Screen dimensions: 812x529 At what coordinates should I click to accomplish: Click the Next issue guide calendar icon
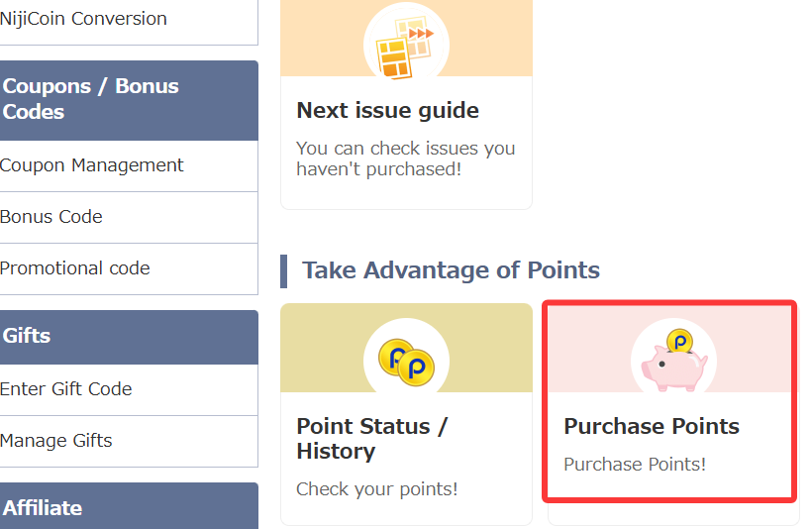click(406, 44)
